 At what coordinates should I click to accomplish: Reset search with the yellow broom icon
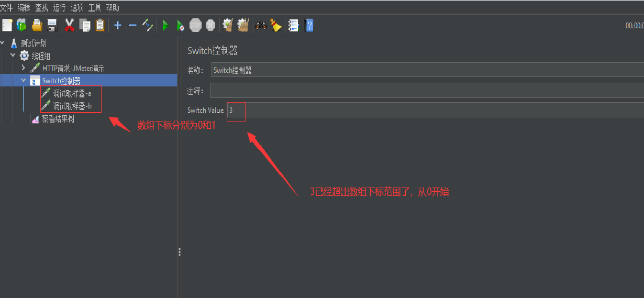276,25
